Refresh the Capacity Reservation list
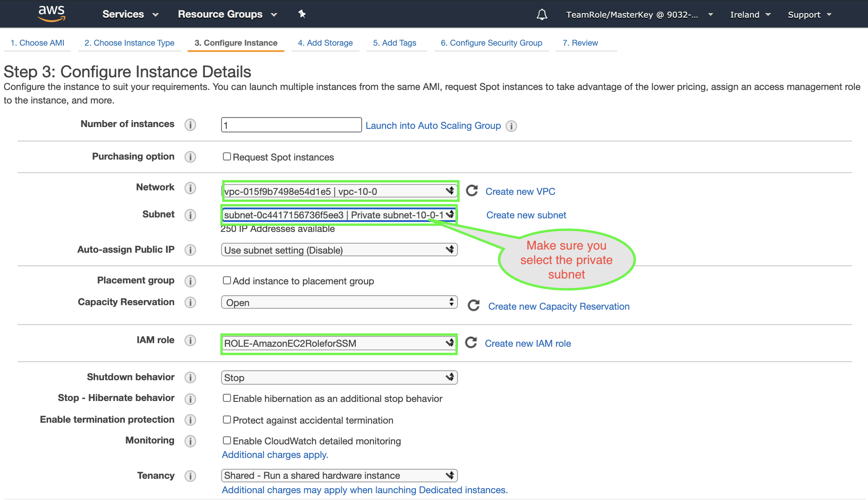The image size is (868, 500). [473, 306]
